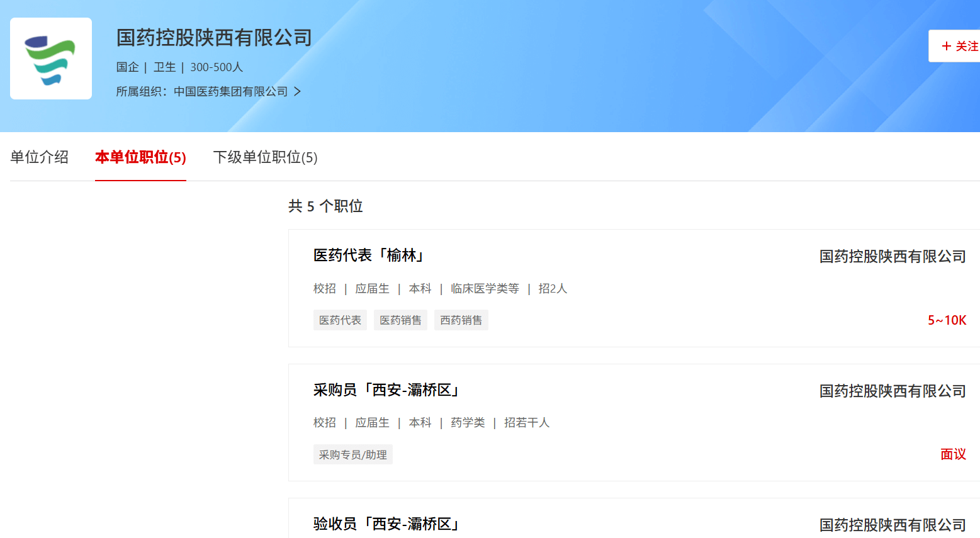Click the 国药控股陕西有限公司 header title
This screenshot has height=538, width=980.
click(x=214, y=38)
